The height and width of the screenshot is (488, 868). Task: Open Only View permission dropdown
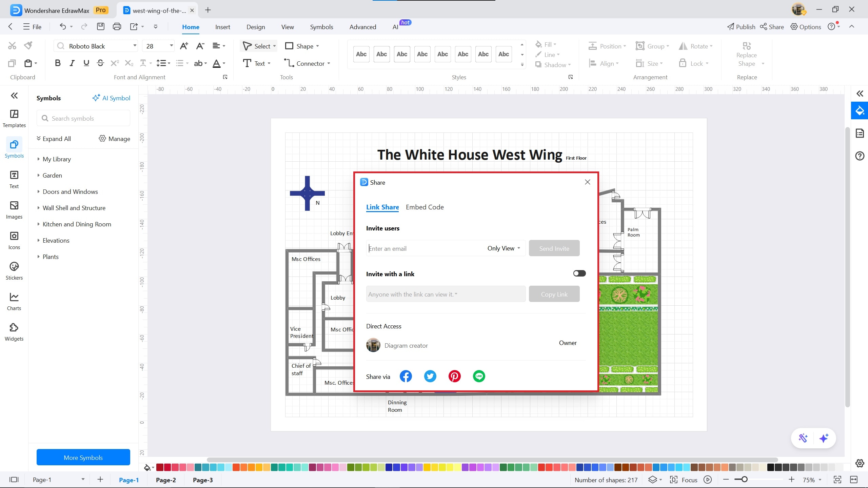504,248
